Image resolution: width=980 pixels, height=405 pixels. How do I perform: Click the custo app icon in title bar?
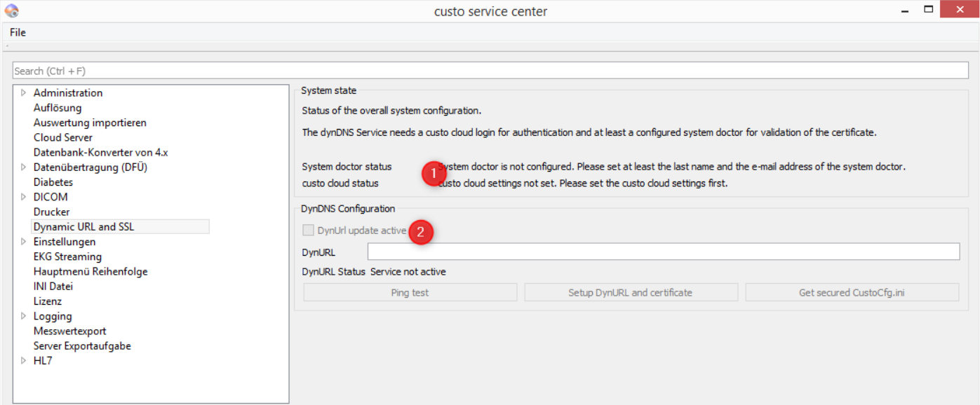pos(11,11)
